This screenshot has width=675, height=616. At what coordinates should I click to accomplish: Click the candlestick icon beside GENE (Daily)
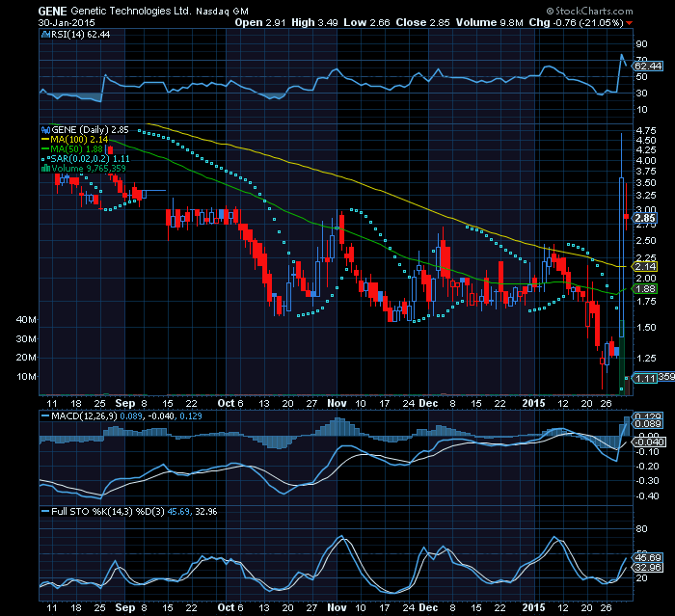click(x=45, y=129)
